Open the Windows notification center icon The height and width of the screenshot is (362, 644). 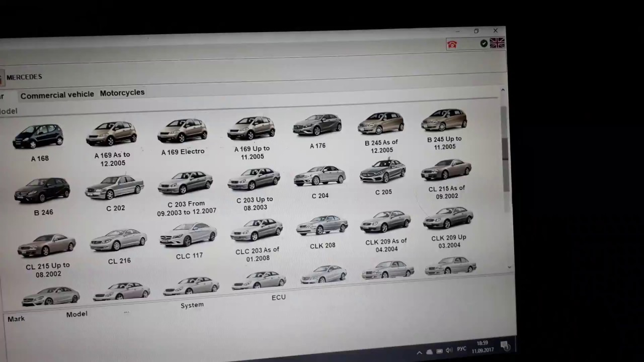point(506,345)
